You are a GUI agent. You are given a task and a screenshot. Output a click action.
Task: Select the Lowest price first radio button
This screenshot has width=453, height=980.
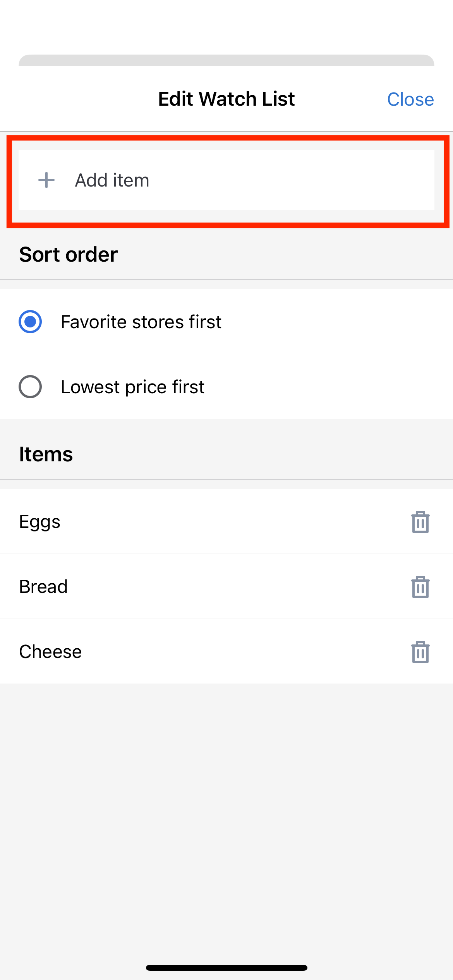[30, 387]
